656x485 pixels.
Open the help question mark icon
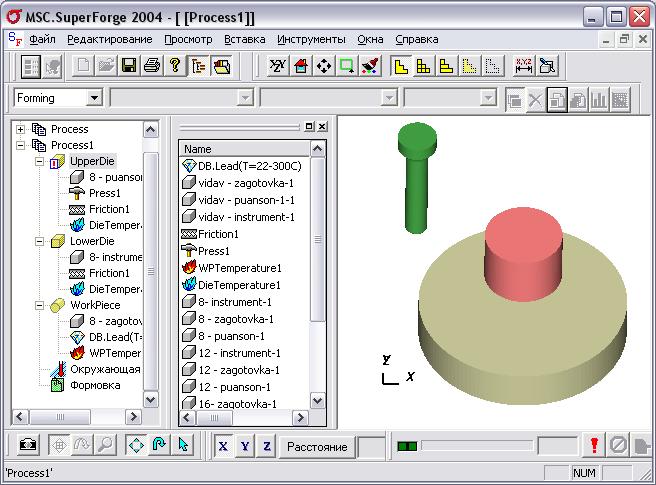(x=175, y=66)
